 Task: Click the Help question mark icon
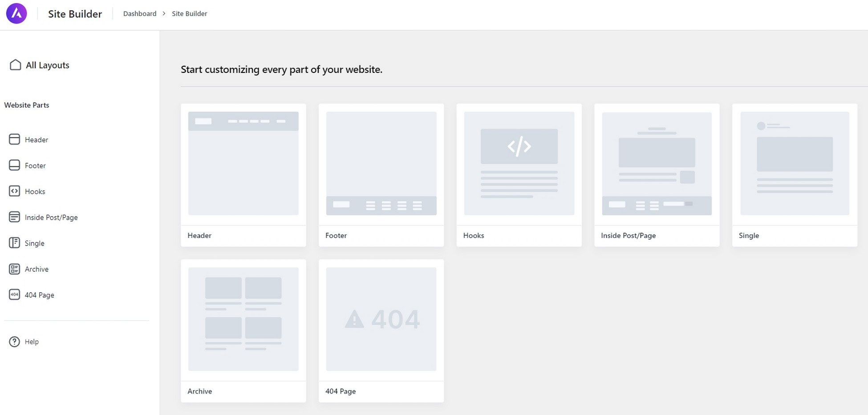click(14, 342)
